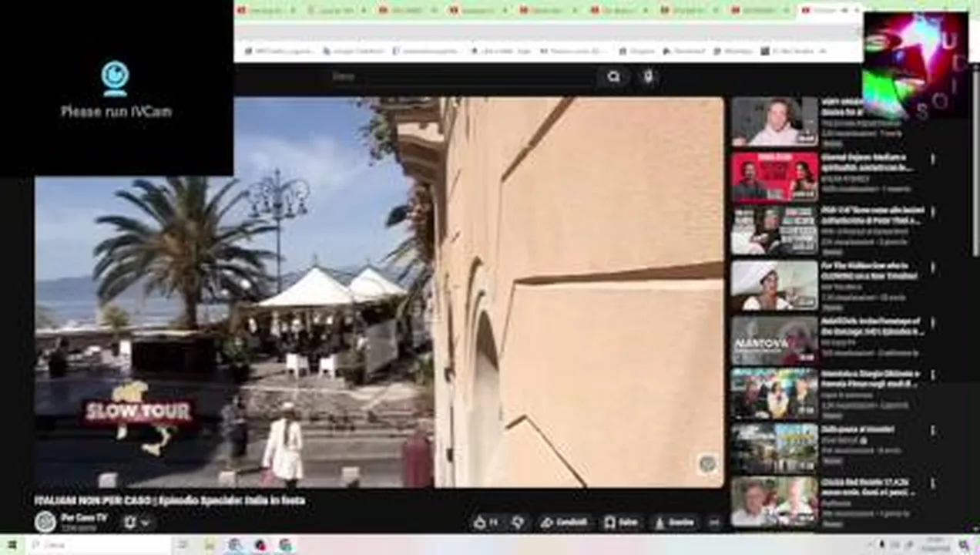The image size is (980, 555).
Task: Open the Windows Start menu
Action: (x=12, y=545)
